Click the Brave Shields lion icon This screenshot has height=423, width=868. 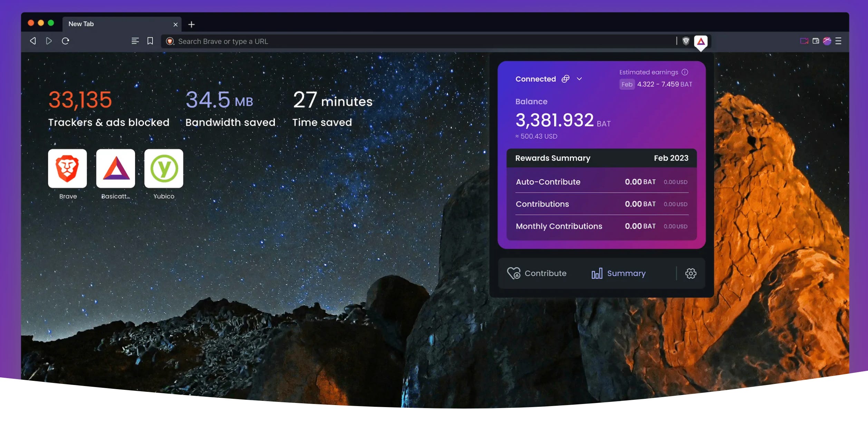pos(686,41)
